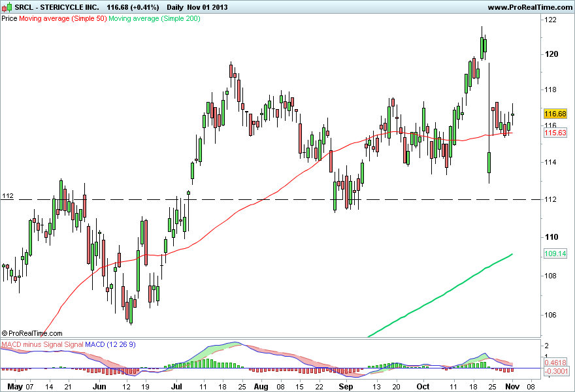Screen dimensions: 575x392
Task: Click the Nov 01 2013 date label
Action: click(x=207, y=7)
